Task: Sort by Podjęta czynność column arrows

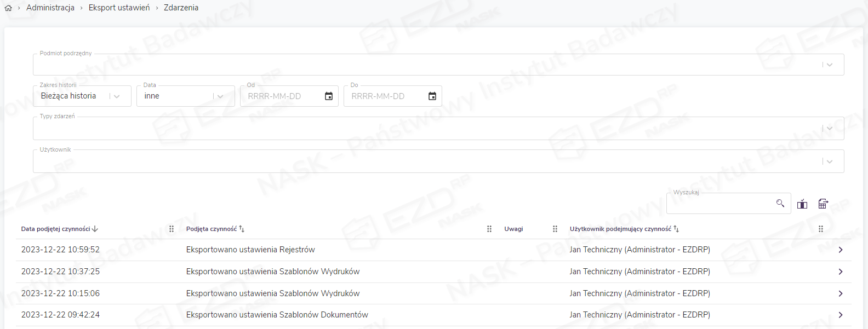Action: [x=242, y=229]
